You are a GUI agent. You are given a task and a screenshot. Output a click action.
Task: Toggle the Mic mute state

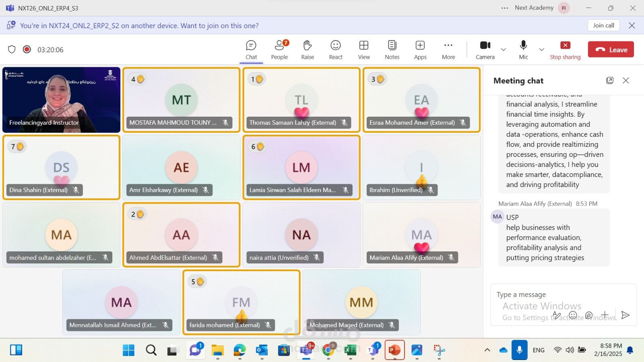(x=523, y=50)
